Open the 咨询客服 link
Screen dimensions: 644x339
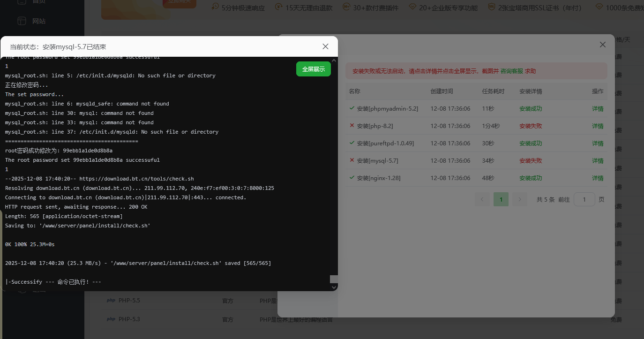pyautogui.click(x=511, y=71)
